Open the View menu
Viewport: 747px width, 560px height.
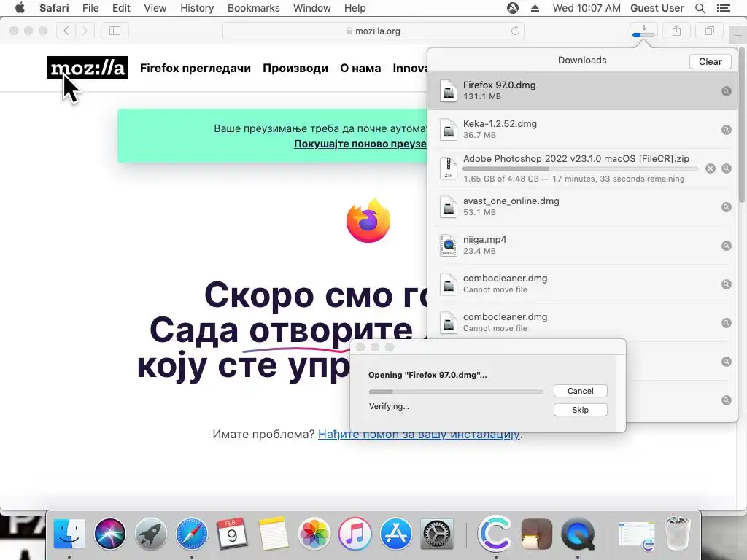(x=155, y=8)
